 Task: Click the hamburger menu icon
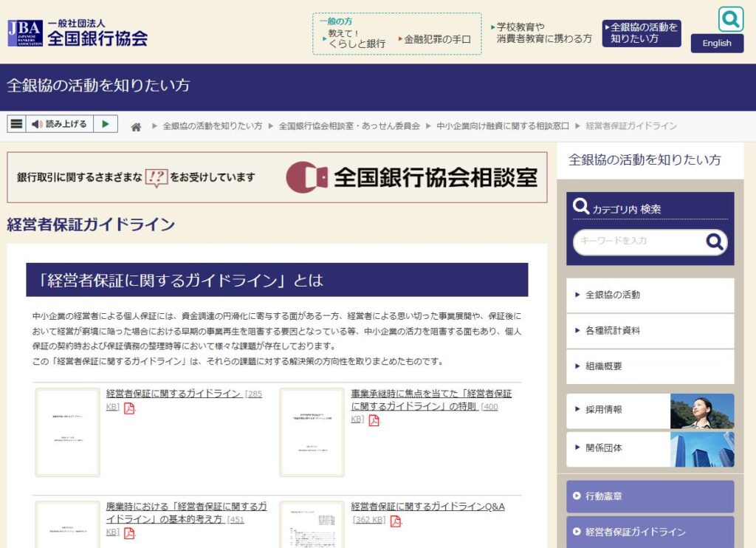click(16, 123)
